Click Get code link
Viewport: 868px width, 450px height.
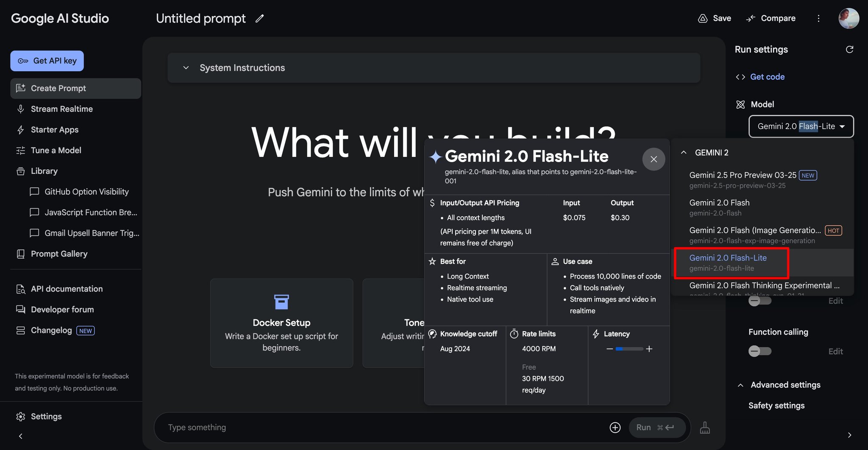click(767, 77)
